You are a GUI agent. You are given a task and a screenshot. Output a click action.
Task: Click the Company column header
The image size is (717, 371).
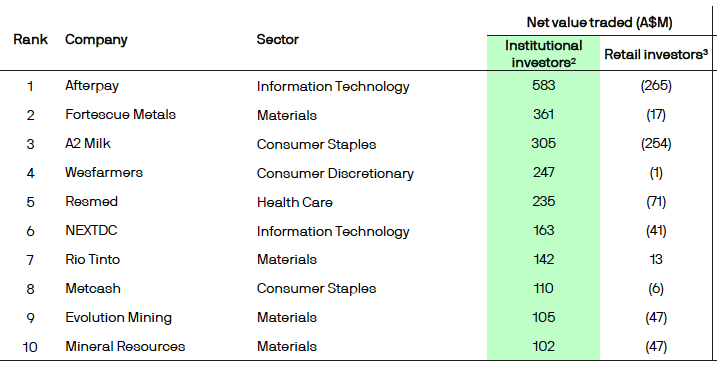[96, 40]
